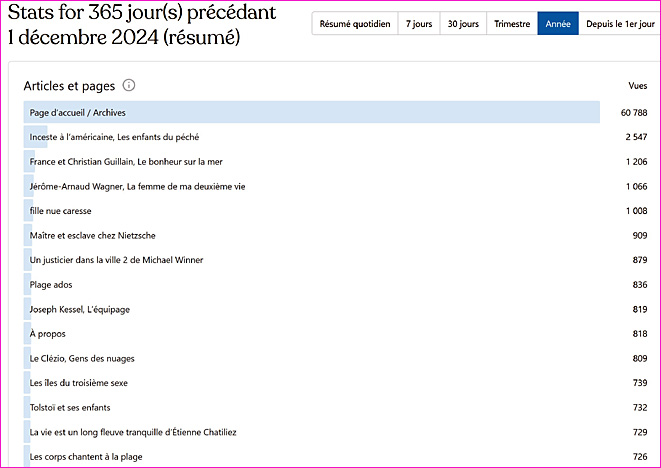Viewport: 661px width, 468px height.
Task: Open the À propos page stats
Action: 48,334
